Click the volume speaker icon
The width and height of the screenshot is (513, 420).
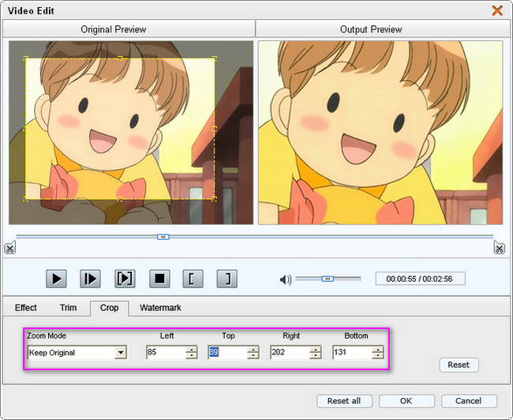click(285, 279)
